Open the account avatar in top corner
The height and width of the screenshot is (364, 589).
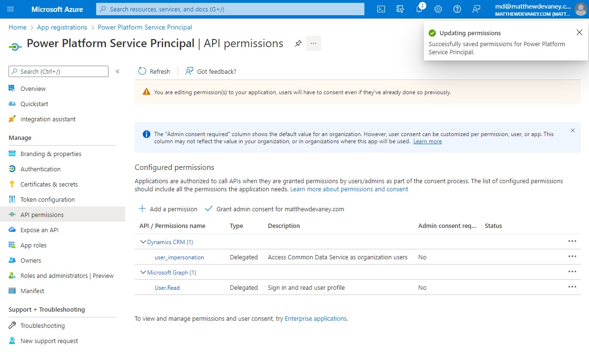click(x=580, y=9)
